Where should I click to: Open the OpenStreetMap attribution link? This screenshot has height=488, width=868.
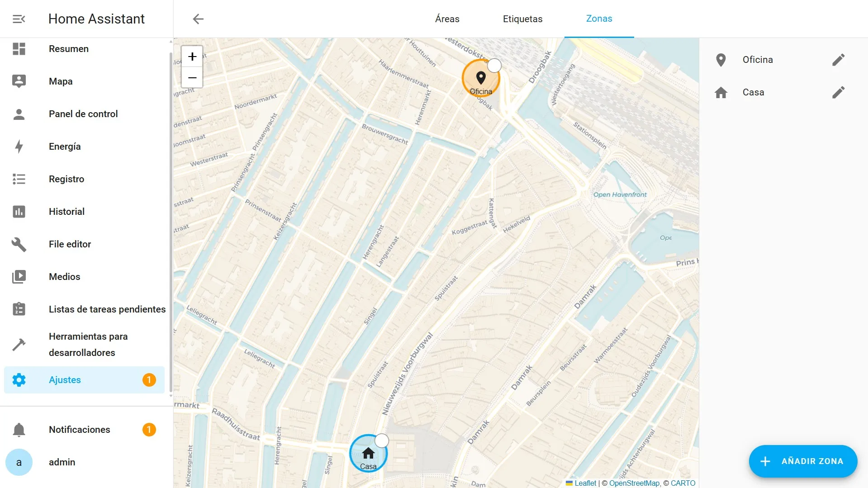[x=634, y=483]
